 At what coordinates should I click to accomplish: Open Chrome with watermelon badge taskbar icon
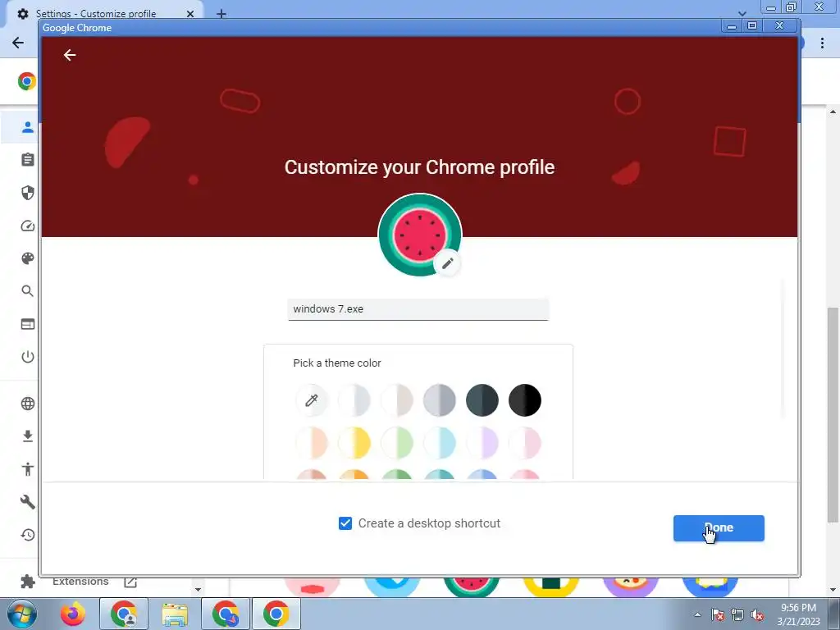click(226, 614)
